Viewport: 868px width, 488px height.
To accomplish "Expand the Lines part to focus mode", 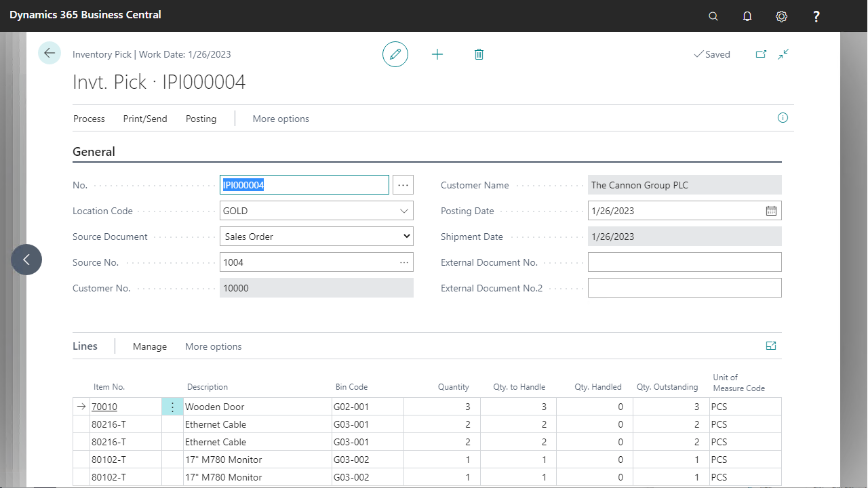I will (x=771, y=346).
